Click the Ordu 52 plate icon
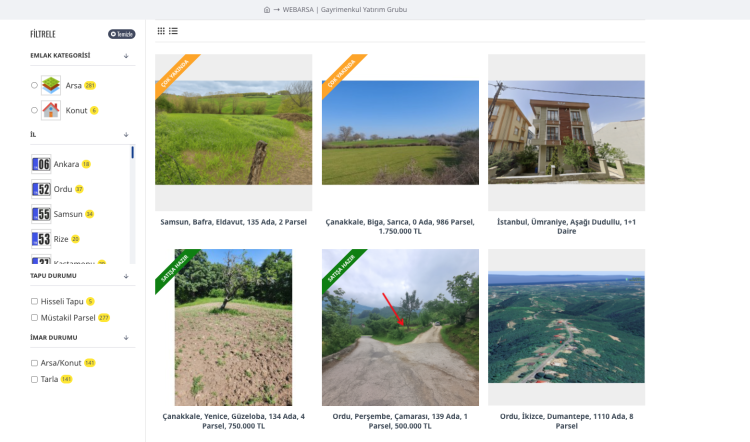The image size is (750, 442). coord(41,189)
